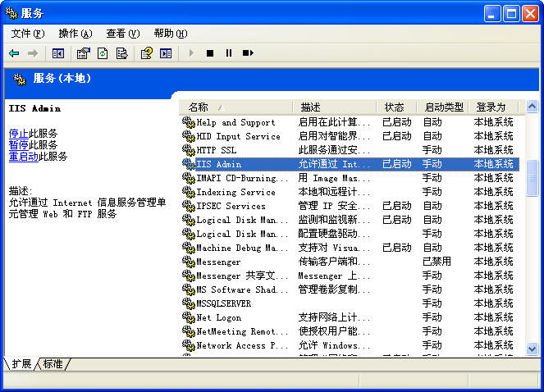Select the second Logical Disk Man... row (配置硬盘驱动)
Image resolution: width=544 pixels, height=392 pixels.
point(350,234)
